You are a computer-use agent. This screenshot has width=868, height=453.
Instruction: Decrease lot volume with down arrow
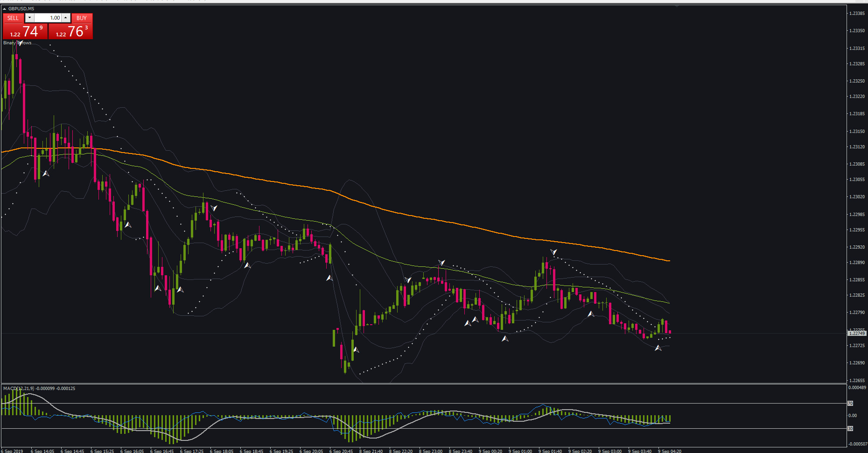pyautogui.click(x=29, y=18)
